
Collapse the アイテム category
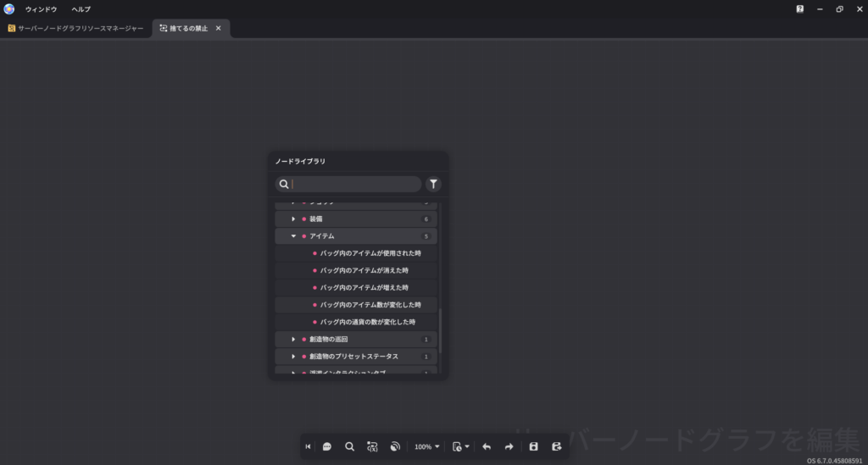[293, 236]
